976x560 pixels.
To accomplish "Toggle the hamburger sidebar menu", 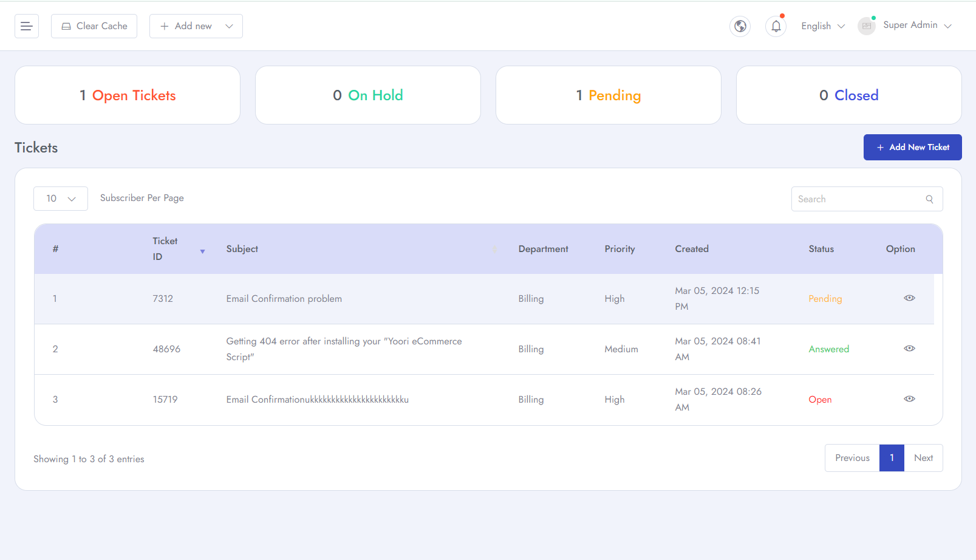I will [x=27, y=26].
